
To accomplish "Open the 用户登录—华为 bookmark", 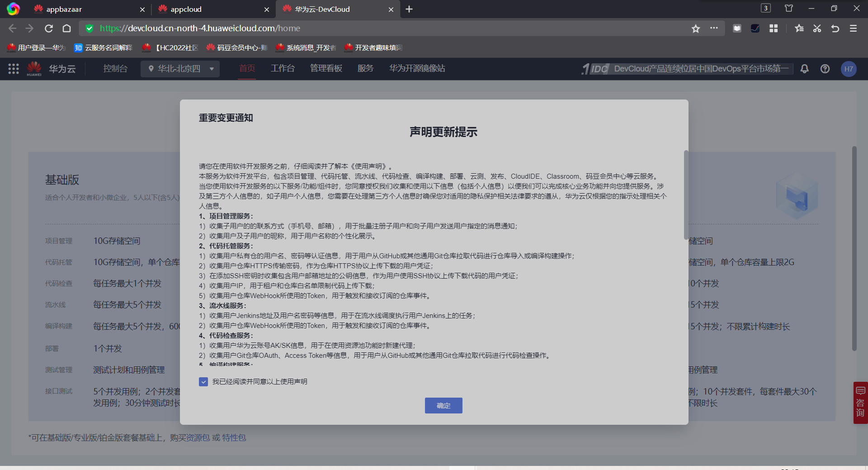I will tap(37, 47).
